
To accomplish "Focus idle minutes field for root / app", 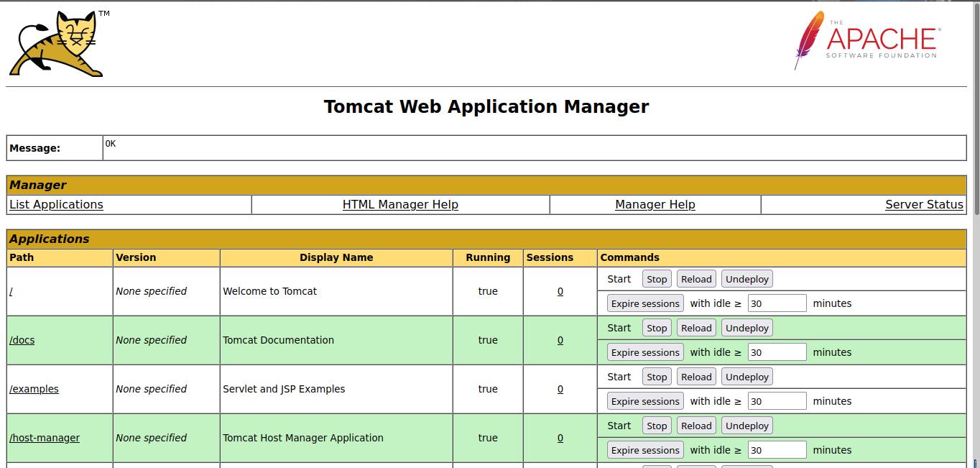I will tap(777, 303).
